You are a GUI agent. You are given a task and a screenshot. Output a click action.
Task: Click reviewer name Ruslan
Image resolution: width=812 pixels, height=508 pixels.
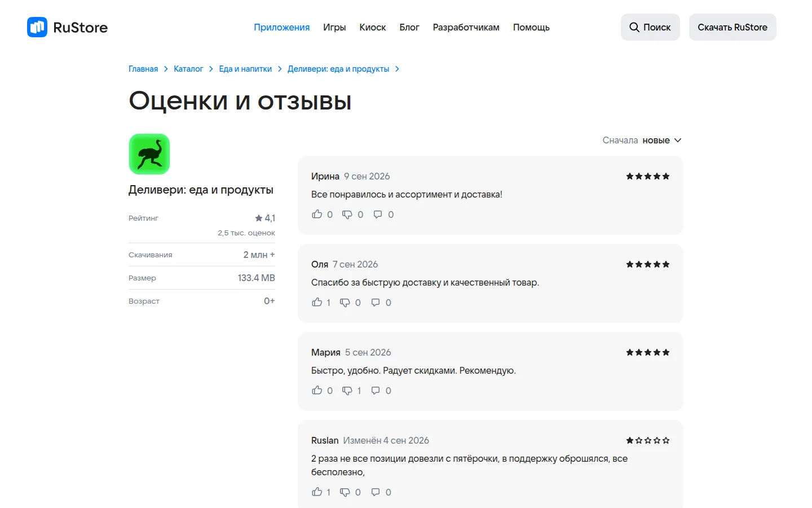(325, 440)
